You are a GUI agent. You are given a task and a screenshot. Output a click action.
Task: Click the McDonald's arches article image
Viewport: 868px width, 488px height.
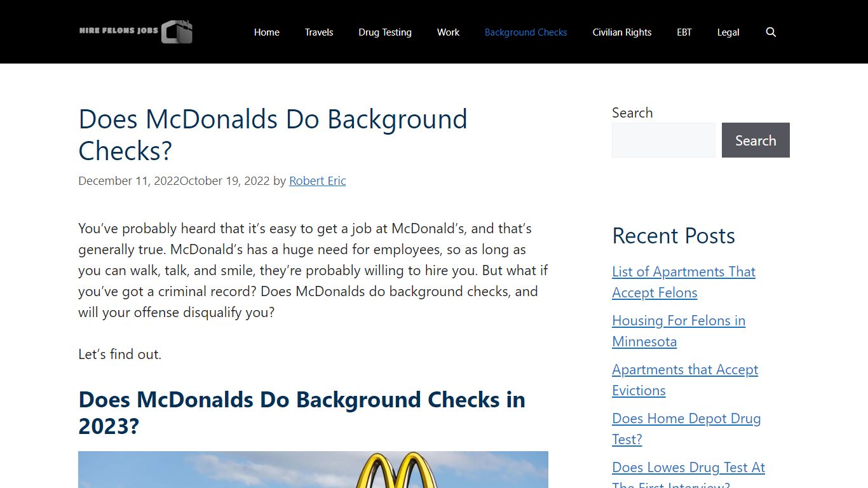pyautogui.click(x=313, y=470)
